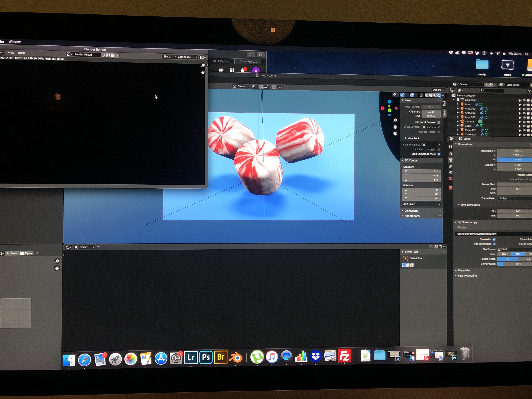
Task: Open the Tool properties tab icon
Action: pyautogui.click(x=450, y=146)
